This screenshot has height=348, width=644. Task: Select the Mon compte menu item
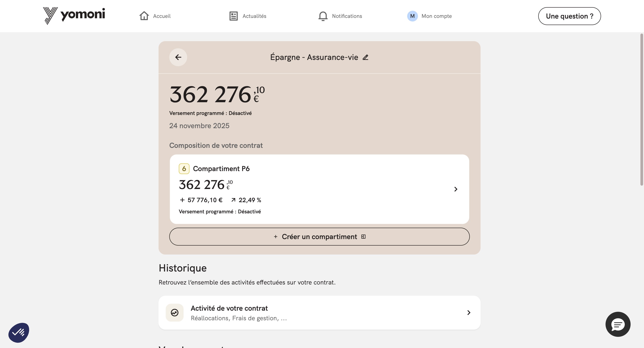(436, 16)
